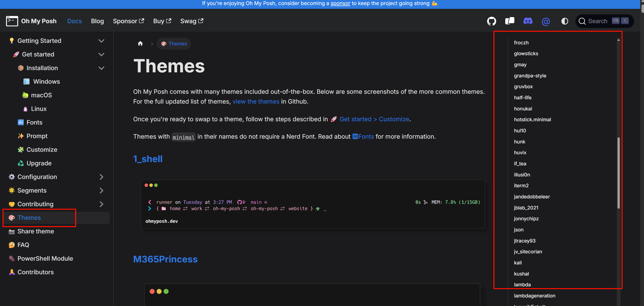Jump to jonnychipz in contents list
Image resolution: width=644 pixels, height=306 pixels.
[526, 219]
